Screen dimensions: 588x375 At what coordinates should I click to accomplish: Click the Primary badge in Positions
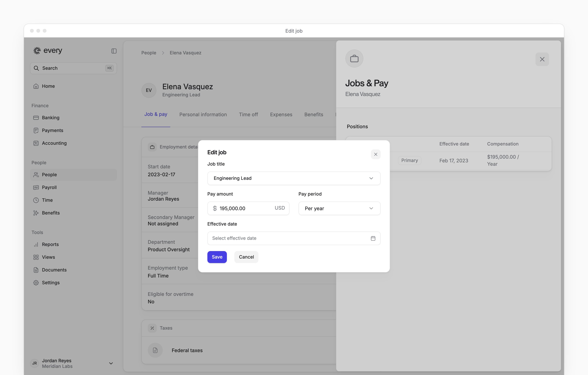click(409, 160)
